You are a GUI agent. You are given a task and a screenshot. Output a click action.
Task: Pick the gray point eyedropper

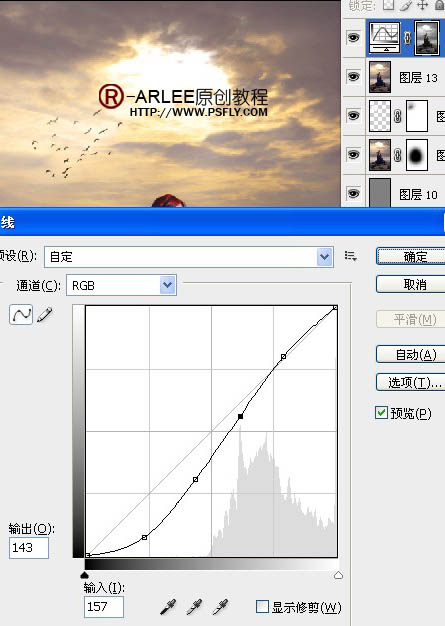pyautogui.click(x=194, y=606)
